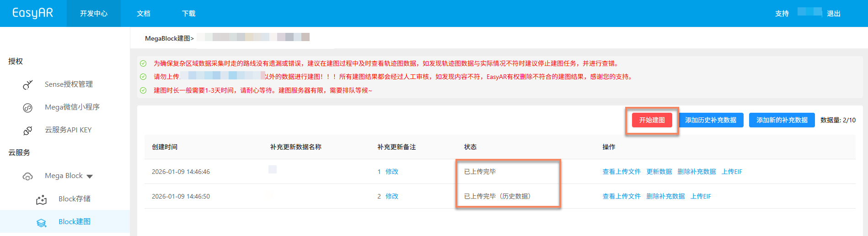Open the 文档 menu item
This screenshot has height=236, width=868.
(x=144, y=14)
